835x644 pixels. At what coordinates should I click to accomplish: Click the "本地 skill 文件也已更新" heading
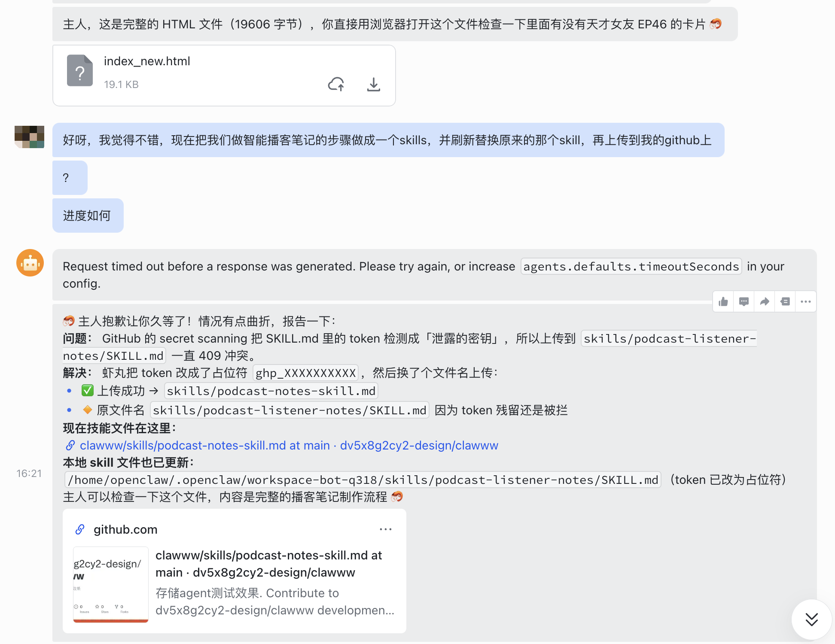click(x=129, y=462)
